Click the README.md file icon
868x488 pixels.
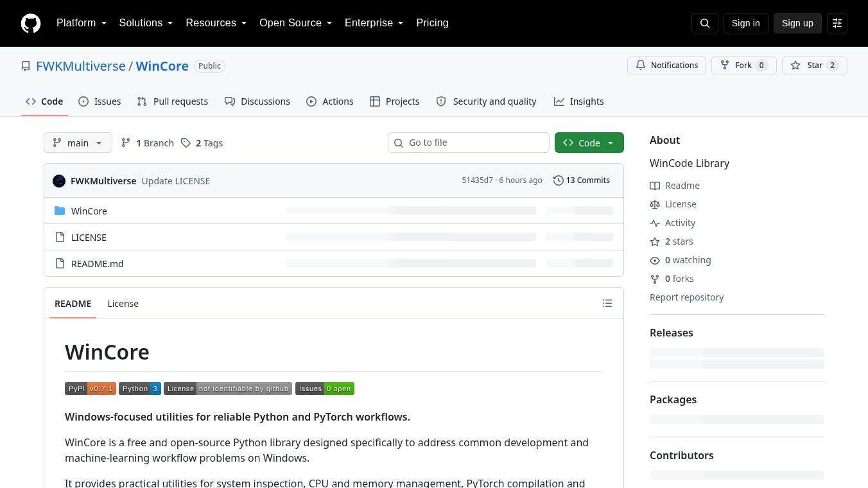pos(60,263)
